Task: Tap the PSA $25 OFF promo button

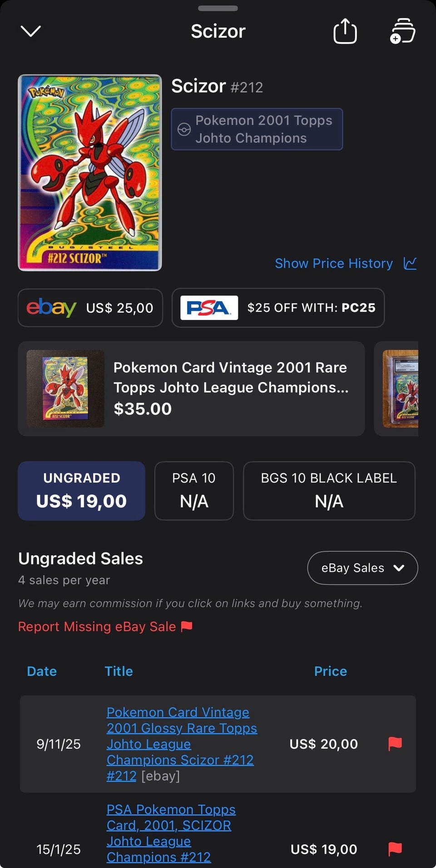Action: (278, 308)
